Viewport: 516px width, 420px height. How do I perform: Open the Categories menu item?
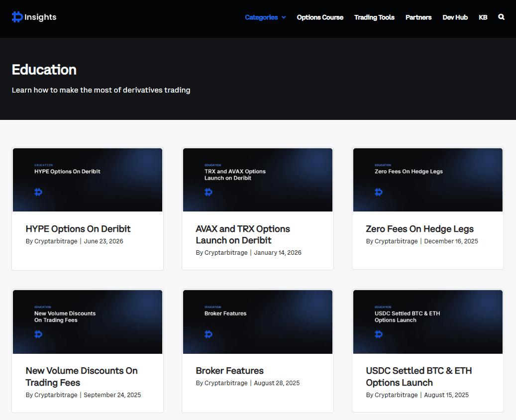click(x=261, y=17)
